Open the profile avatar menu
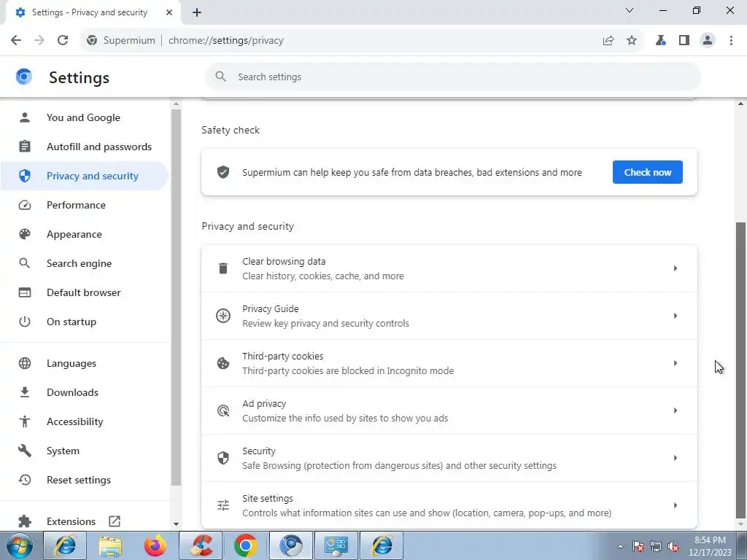Viewport: 747px width, 560px height. 708,41
